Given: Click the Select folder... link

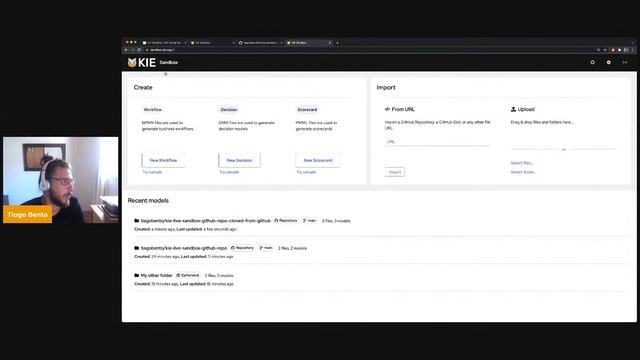Looking at the screenshot, I should pos(523,172).
